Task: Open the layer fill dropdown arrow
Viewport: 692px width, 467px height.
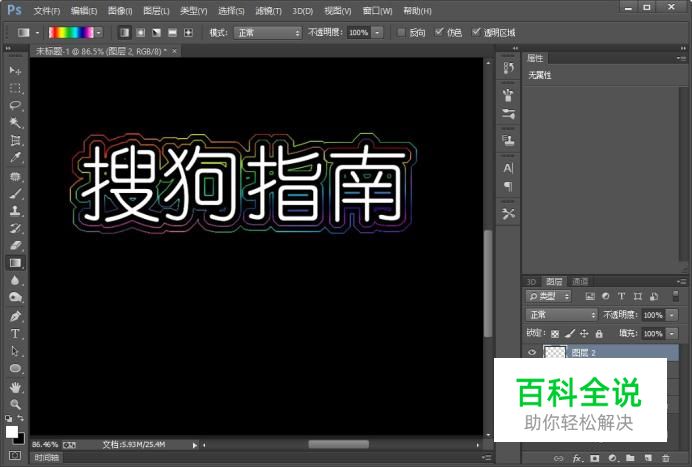Action: [x=672, y=334]
